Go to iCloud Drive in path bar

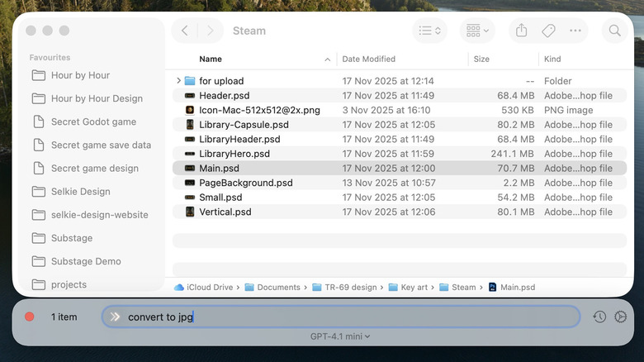tap(203, 287)
